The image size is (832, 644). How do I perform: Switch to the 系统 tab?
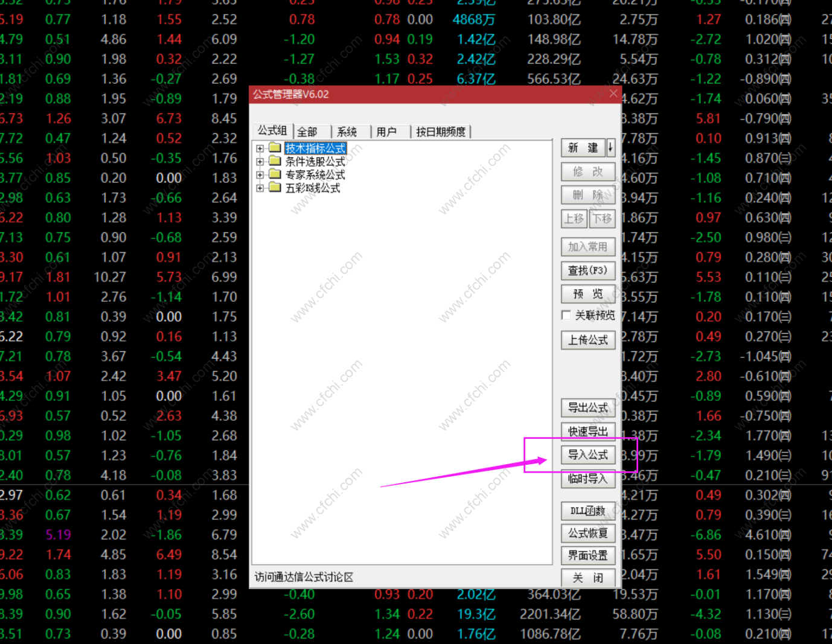347,132
